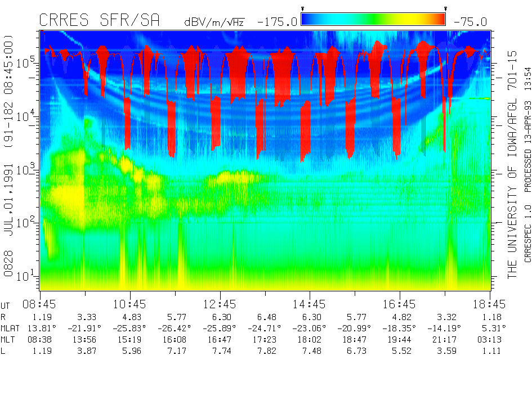Click the CRRES SFR/SA plot title
The image size is (532, 405).
[99, 20]
